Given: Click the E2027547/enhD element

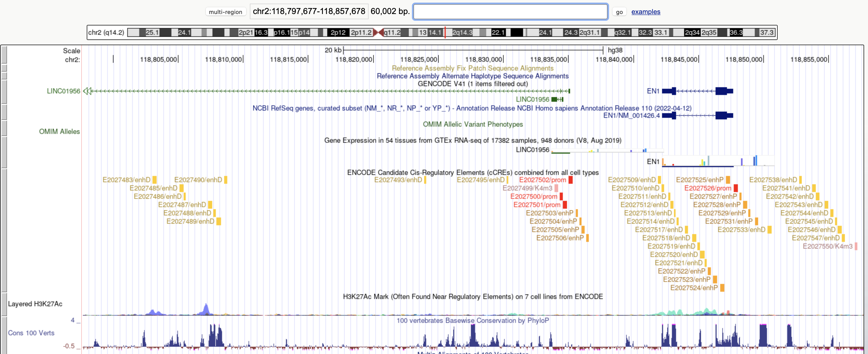Looking at the screenshot, I should click(x=843, y=238).
